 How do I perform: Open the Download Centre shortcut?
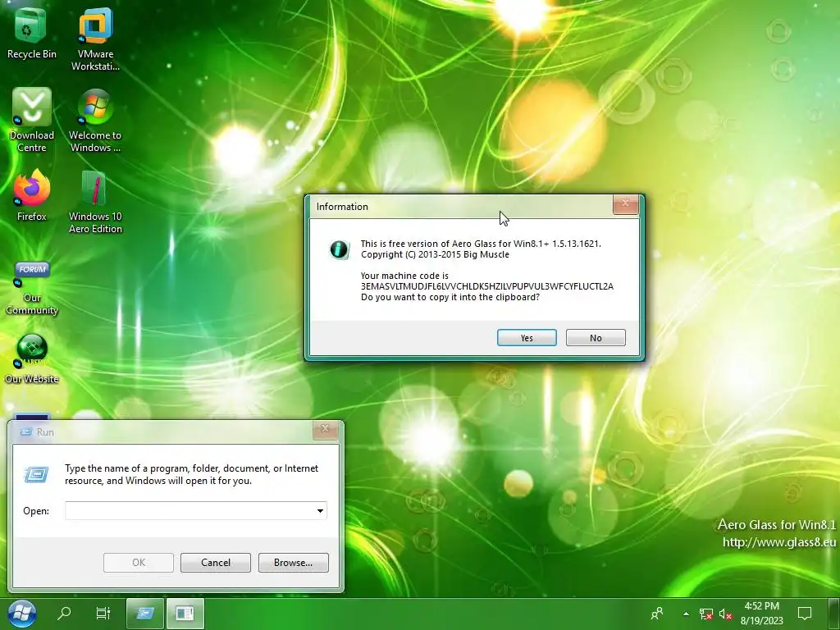pyautogui.click(x=31, y=120)
